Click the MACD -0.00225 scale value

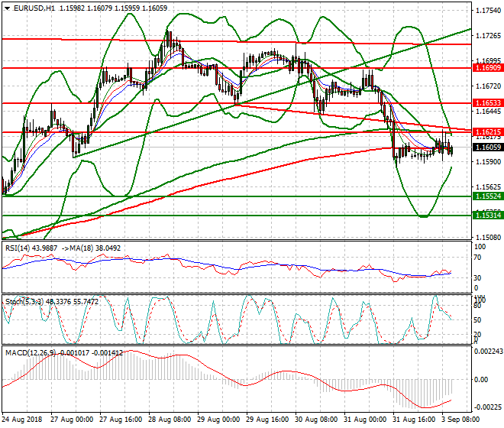point(488,407)
